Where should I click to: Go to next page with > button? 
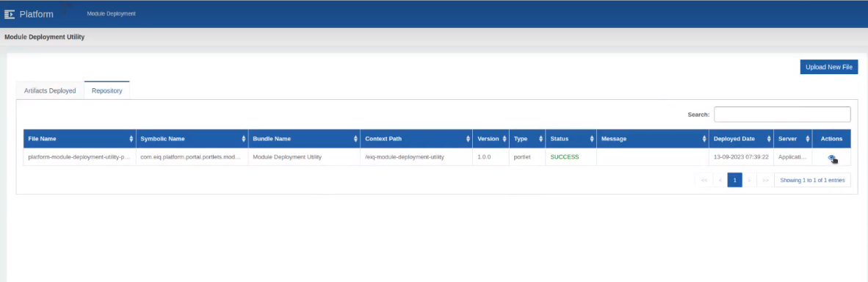click(750, 180)
